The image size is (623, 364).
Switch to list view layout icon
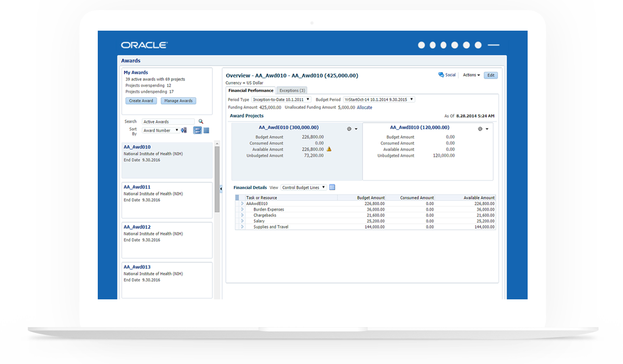(x=206, y=130)
